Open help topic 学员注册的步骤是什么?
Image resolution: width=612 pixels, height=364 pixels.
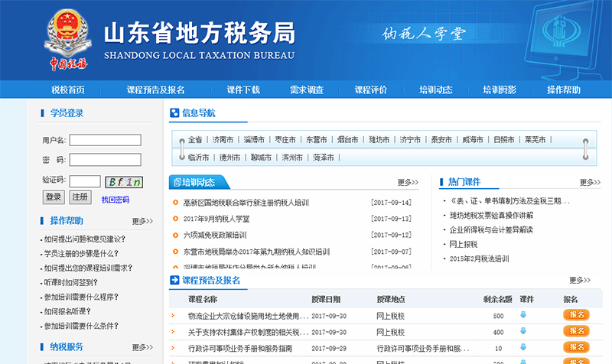click(81, 254)
